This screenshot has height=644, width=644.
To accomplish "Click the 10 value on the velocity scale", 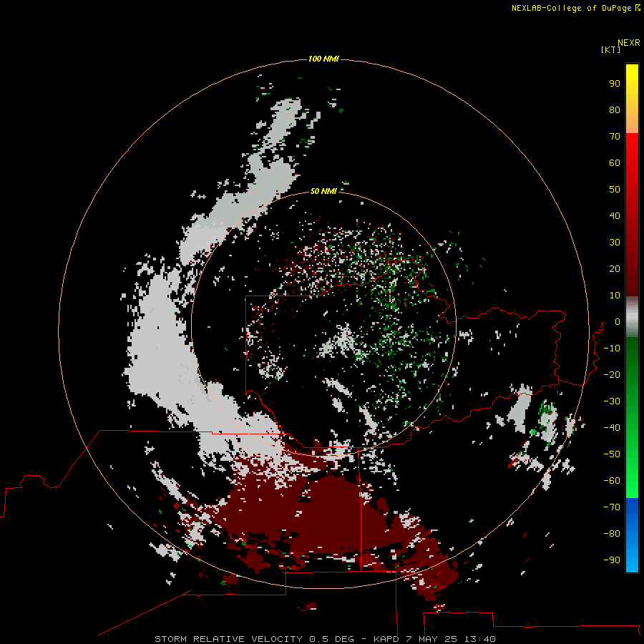I will (x=615, y=296).
